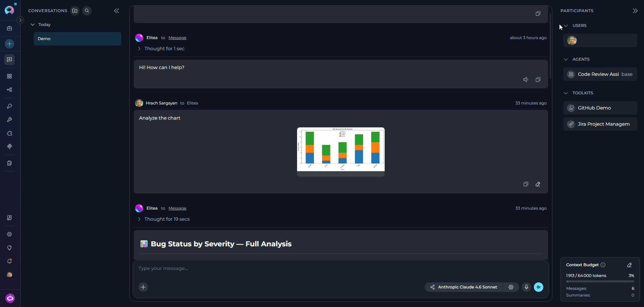644x307 pixels.
Task: Collapse the Toolkits section
Action: click(x=566, y=93)
